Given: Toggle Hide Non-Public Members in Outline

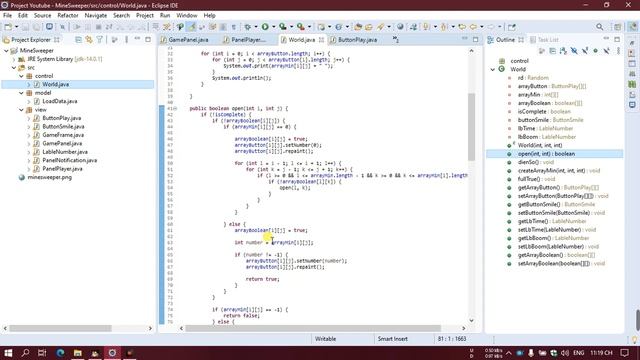Looking at the screenshot, I should [x=596, y=51].
